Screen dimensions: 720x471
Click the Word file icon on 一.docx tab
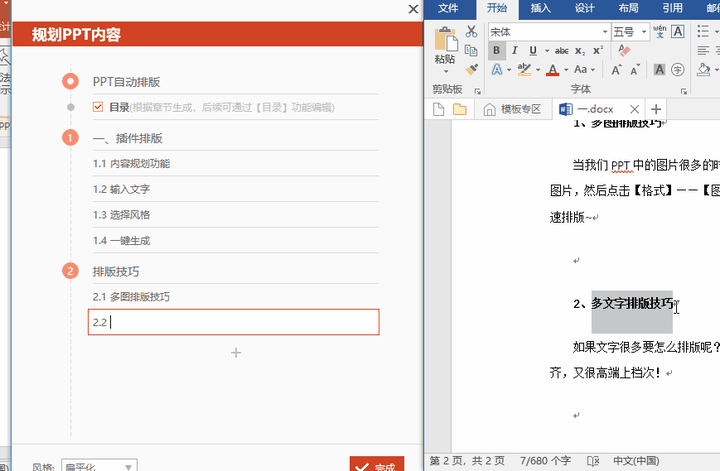[x=566, y=109]
